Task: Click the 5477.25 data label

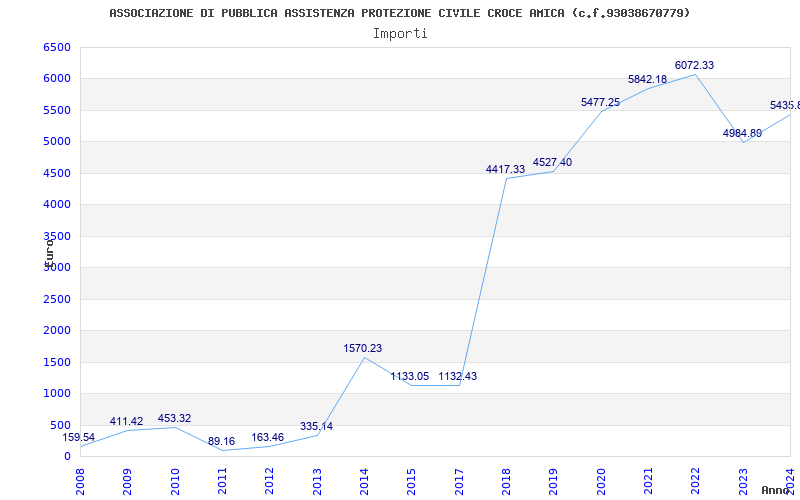Action: point(601,103)
